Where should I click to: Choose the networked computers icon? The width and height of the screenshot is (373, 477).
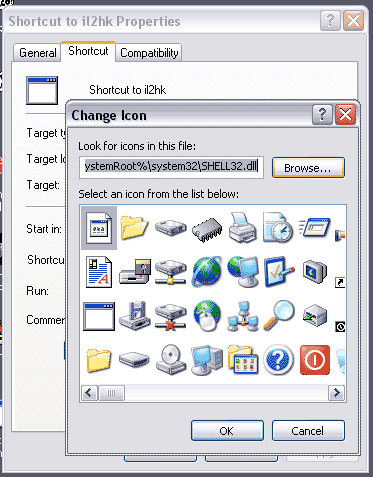[243, 316]
